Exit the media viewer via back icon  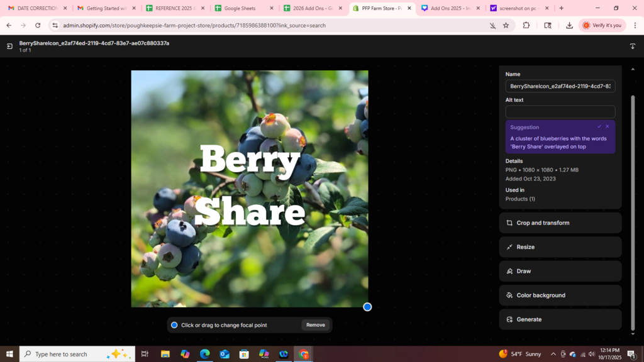click(x=9, y=47)
